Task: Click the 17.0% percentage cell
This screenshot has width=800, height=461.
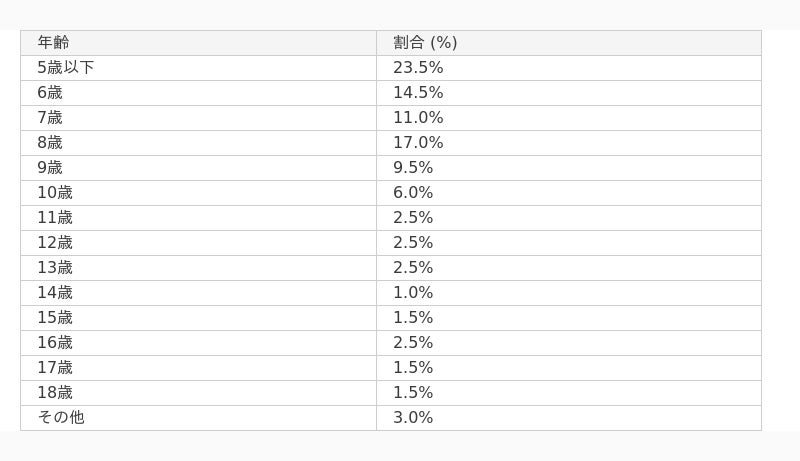Action: click(x=418, y=143)
